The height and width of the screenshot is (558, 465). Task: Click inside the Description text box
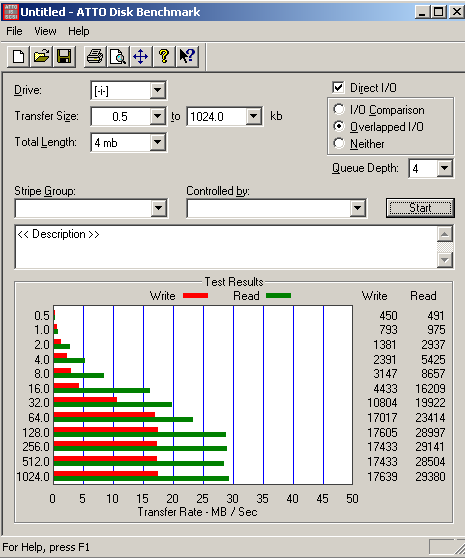226,247
